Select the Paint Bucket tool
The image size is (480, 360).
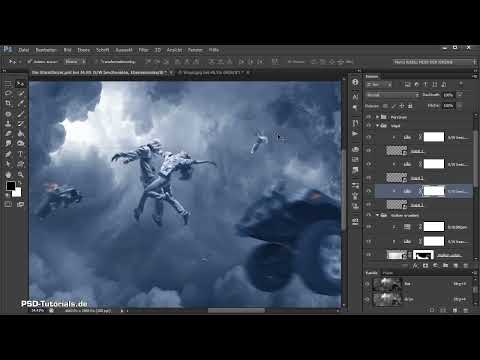point(20,134)
